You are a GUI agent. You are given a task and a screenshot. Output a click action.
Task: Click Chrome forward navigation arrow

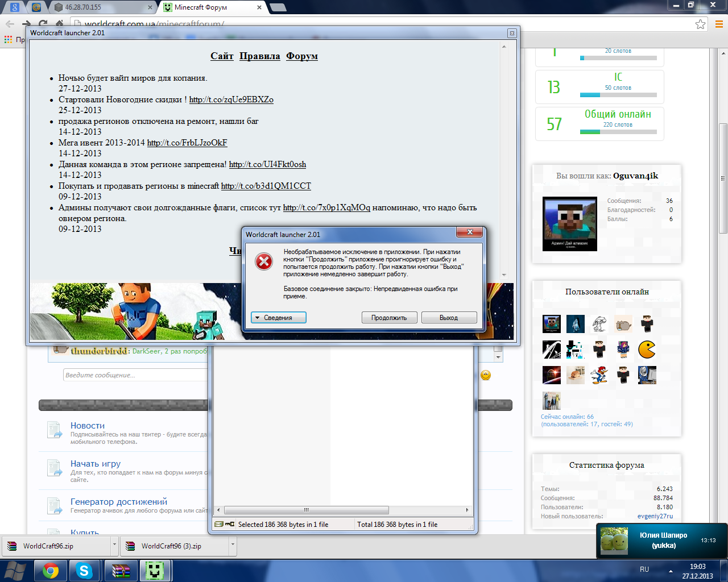pos(26,24)
